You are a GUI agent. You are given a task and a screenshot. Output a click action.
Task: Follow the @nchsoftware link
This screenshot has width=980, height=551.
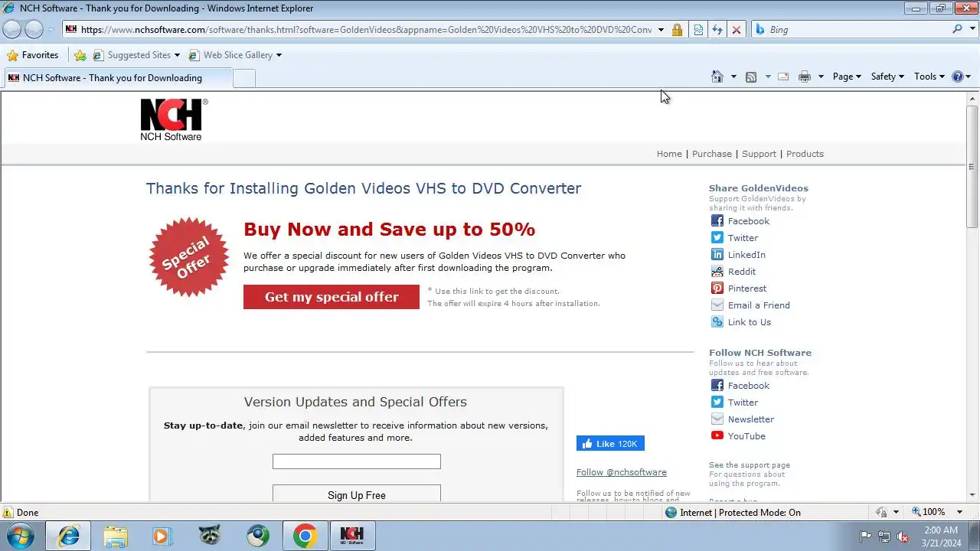pos(622,472)
